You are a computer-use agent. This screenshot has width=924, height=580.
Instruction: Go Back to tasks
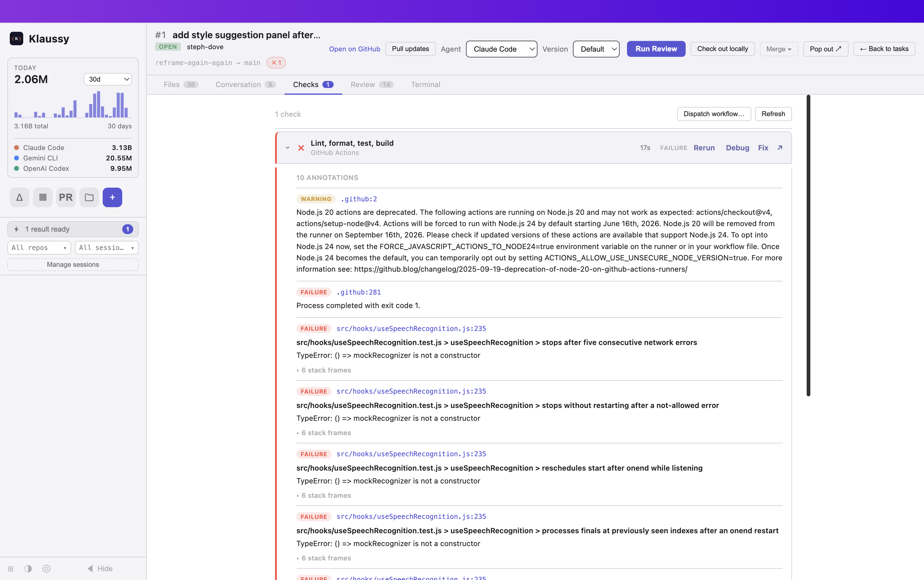(884, 49)
